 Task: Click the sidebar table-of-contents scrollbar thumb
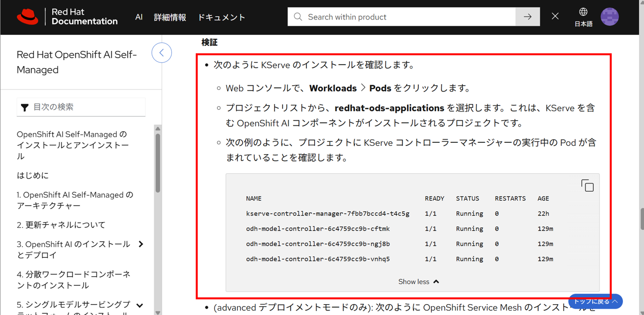click(x=158, y=163)
